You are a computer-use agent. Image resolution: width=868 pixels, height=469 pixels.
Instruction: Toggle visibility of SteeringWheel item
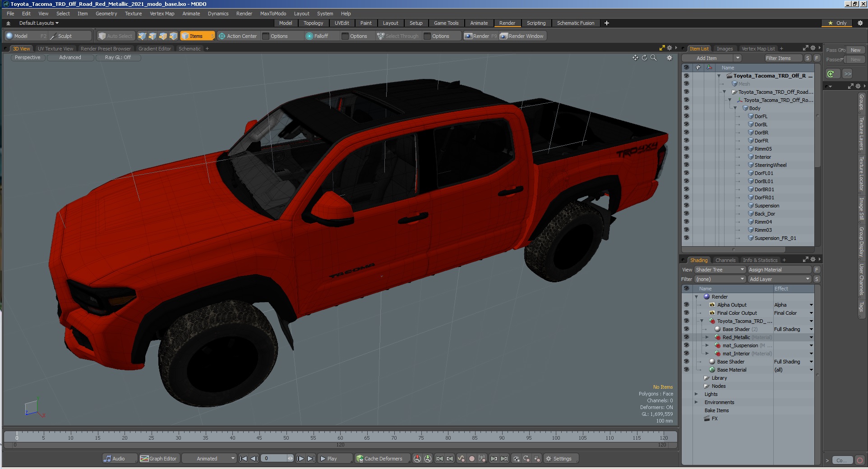click(x=686, y=165)
